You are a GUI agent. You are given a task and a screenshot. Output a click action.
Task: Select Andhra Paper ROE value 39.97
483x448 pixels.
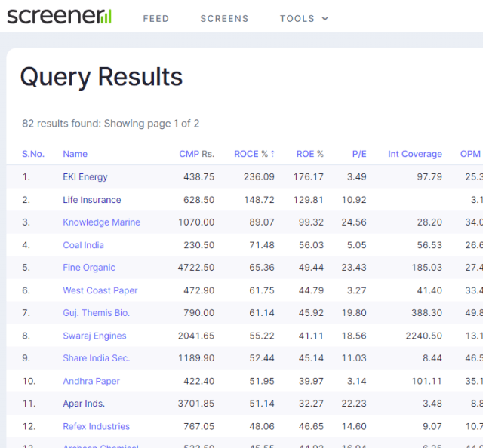pyautogui.click(x=311, y=381)
